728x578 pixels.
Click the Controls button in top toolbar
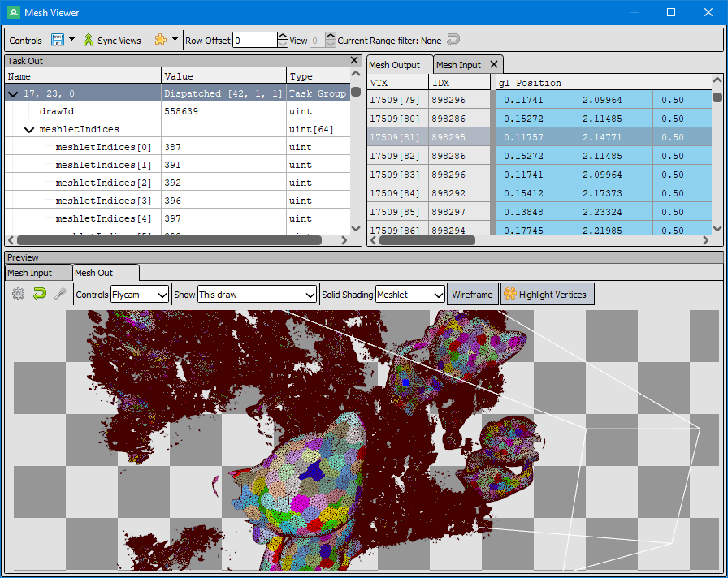point(25,41)
